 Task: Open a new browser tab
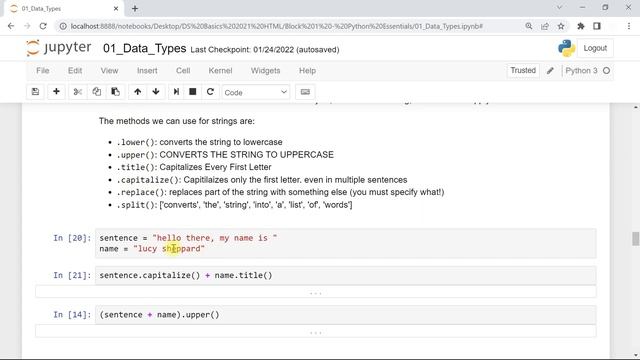[135, 9]
